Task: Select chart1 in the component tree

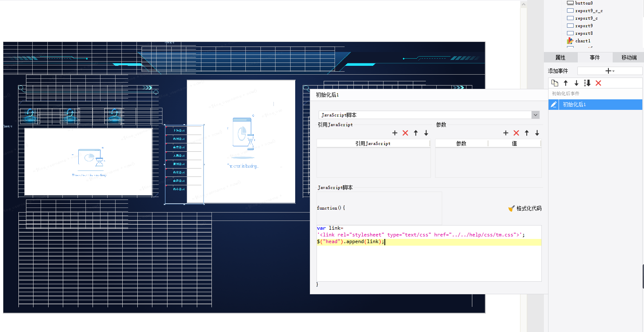Action: (x=583, y=41)
